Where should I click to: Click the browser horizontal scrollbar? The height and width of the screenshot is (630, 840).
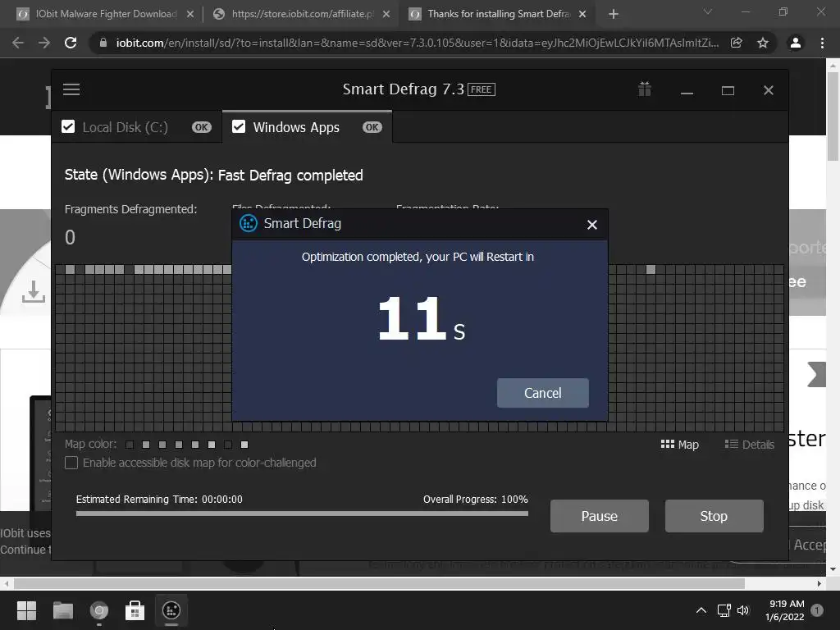pos(379,583)
